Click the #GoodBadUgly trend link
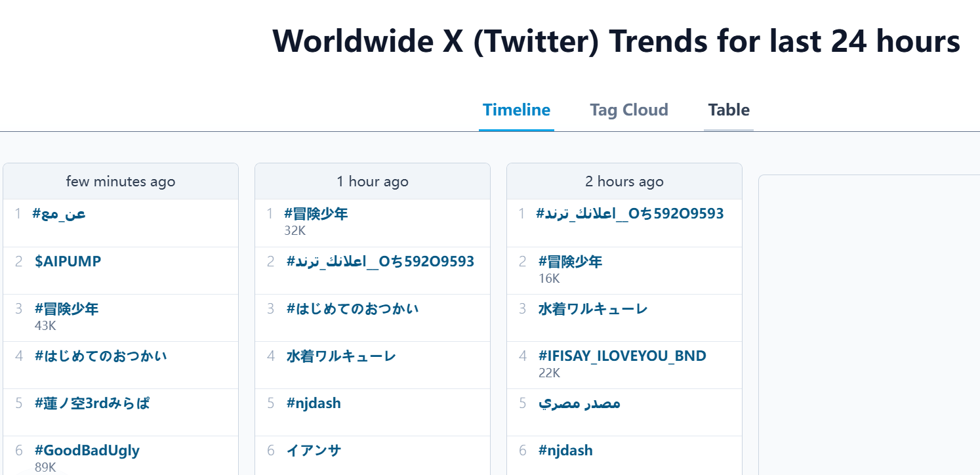Image resolution: width=980 pixels, height=475 pixels. coord(86,450)
